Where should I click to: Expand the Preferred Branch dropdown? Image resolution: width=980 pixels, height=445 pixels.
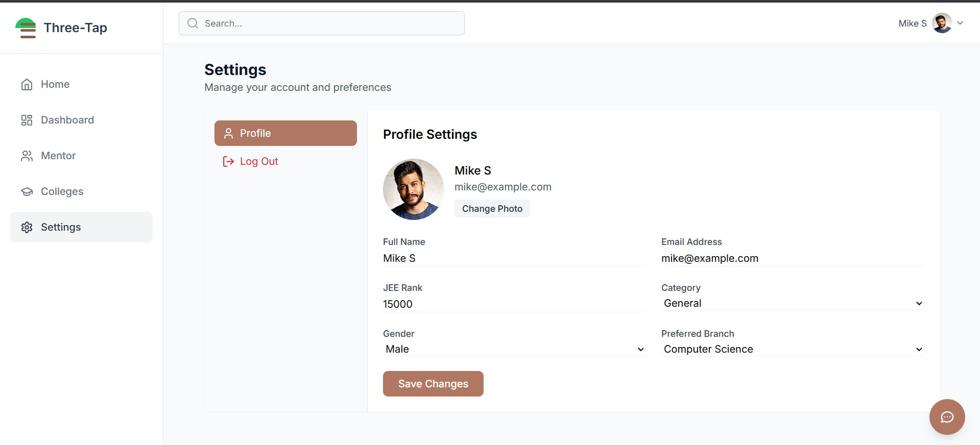tap(792, 350)
